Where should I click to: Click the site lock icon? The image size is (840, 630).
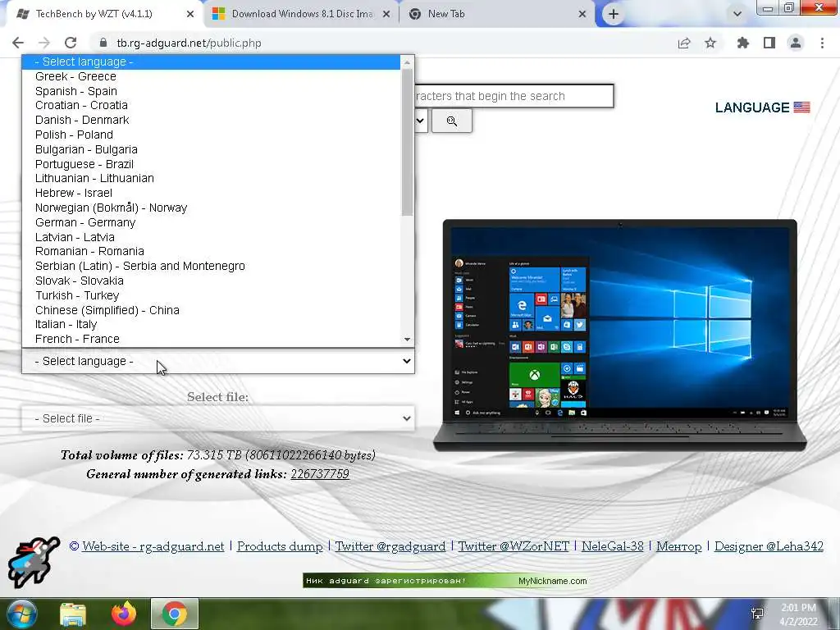point(104,43)
